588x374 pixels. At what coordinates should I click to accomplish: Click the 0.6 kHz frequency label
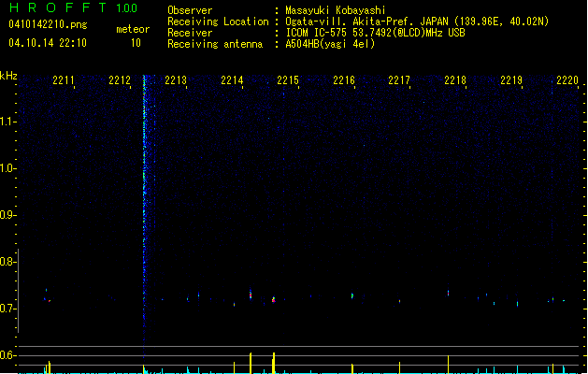tap(7, 355)
